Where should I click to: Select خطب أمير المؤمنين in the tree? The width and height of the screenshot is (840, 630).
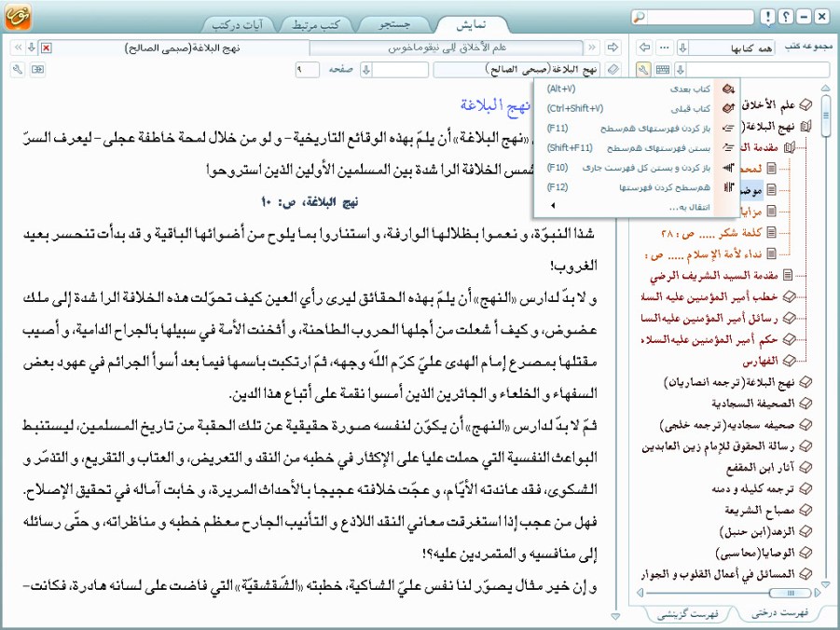click(709, 296)
